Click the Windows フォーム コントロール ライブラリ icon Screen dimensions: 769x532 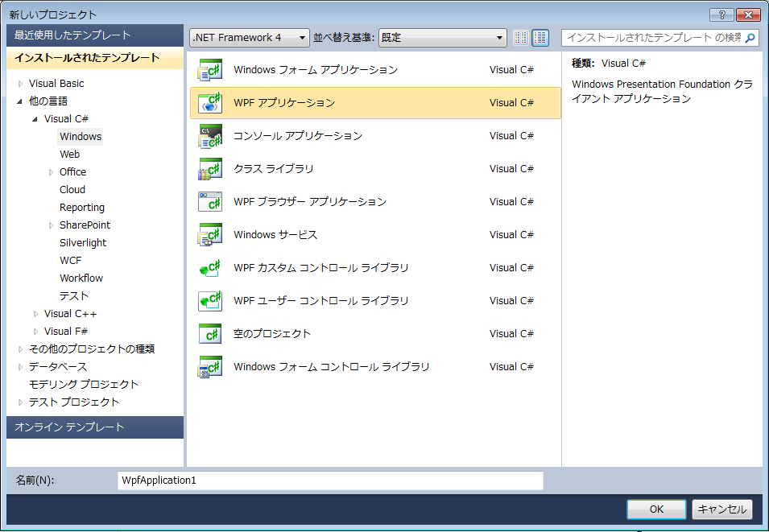(209, 366)
